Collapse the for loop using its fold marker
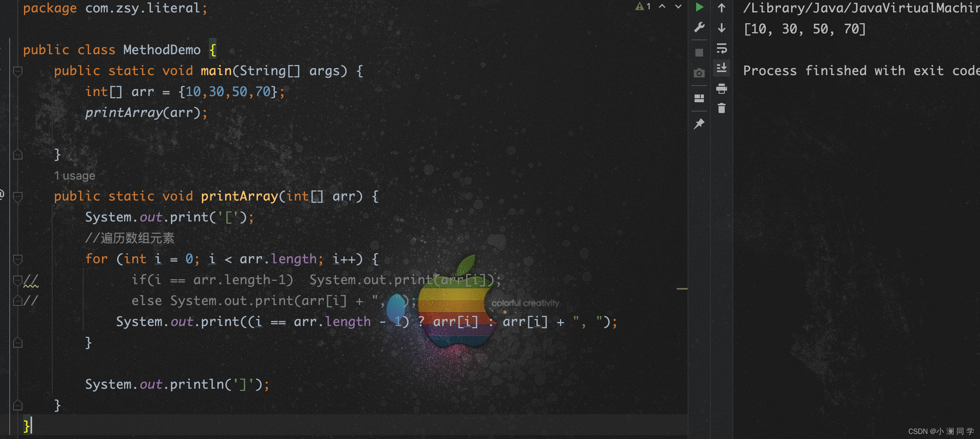 click(18, 259)
